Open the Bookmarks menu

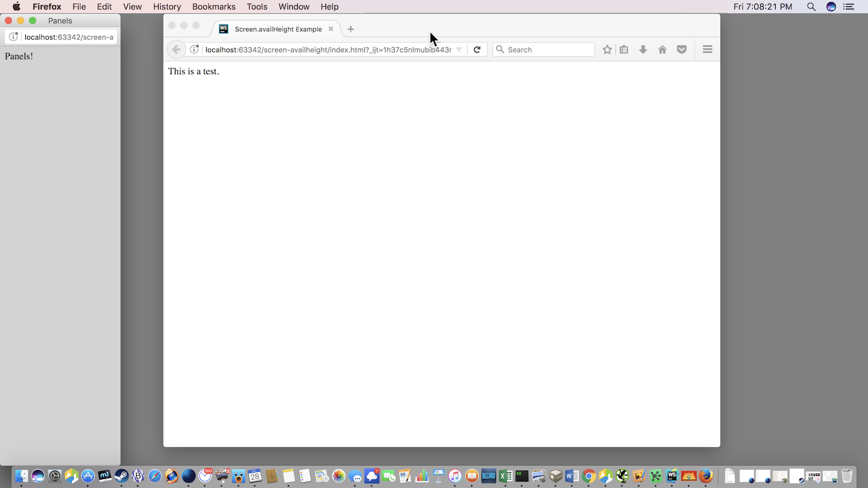point(214,7)
